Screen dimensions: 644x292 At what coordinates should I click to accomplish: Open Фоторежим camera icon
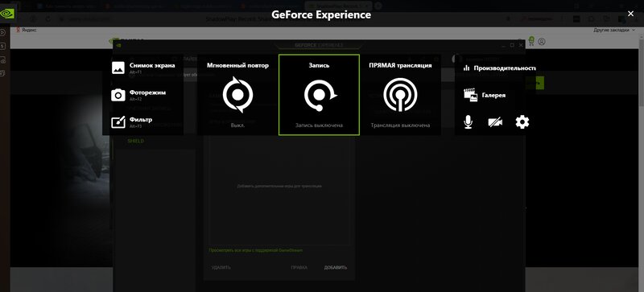point(118,95)
